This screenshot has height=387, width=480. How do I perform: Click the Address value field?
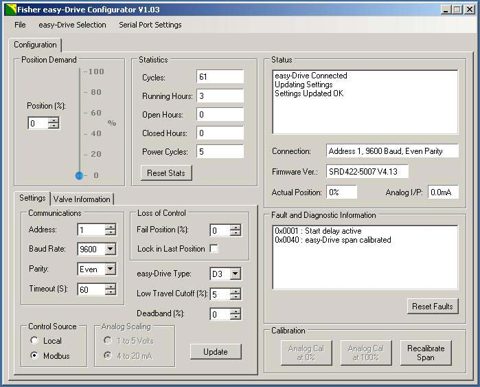91,230
